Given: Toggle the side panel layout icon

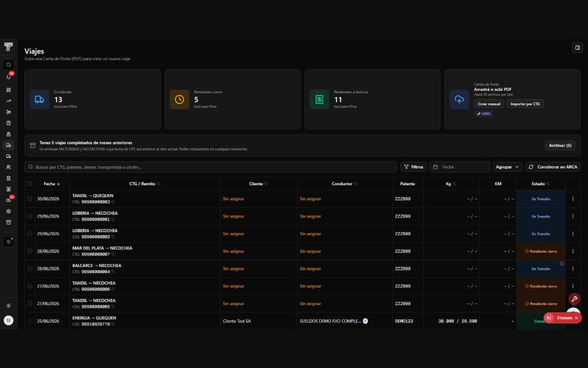Looking at the screenshot, I should click(x=577, y=47).
